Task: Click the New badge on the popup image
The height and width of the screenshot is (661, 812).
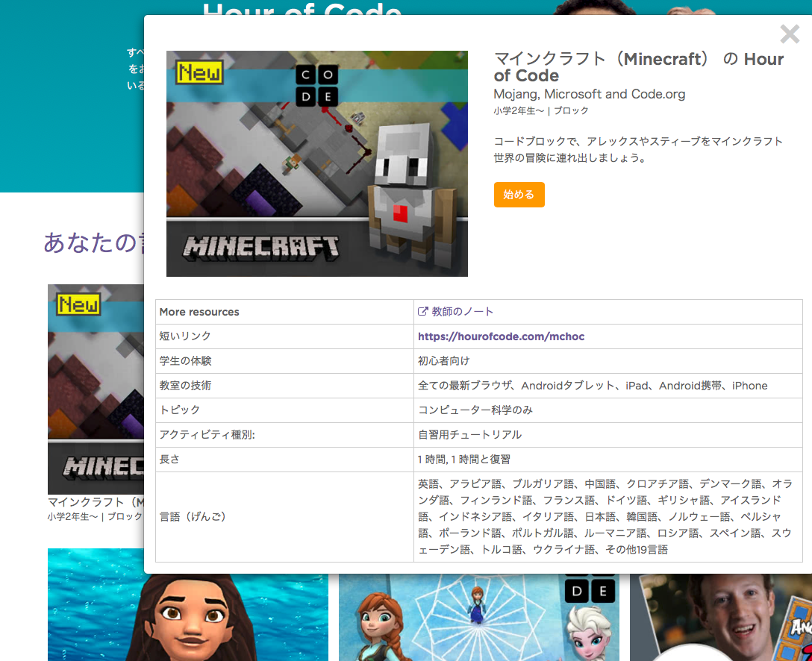Action: 200,73
